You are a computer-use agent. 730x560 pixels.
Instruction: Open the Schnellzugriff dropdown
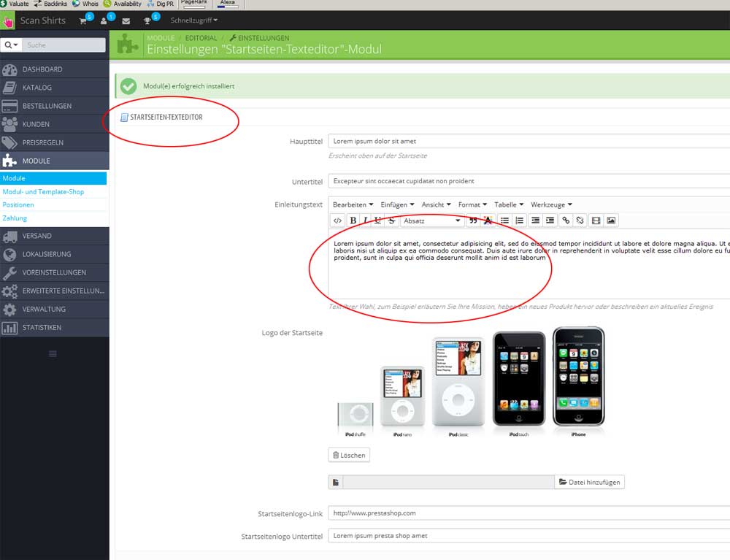193,20
